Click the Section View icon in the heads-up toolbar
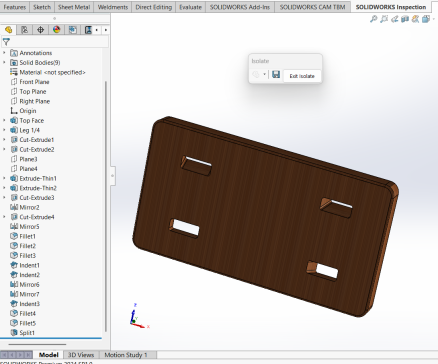 click(x=405, y=19)
